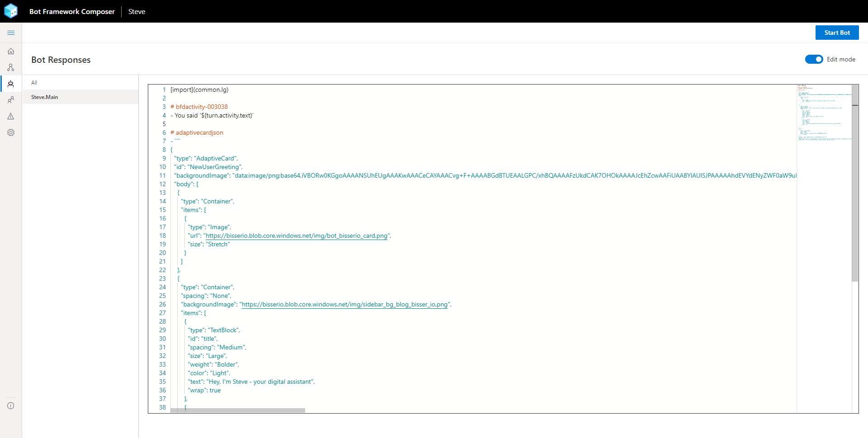Click the "type": "TextBlock" line
The image size is (868, 438).
tap(214, 330)
